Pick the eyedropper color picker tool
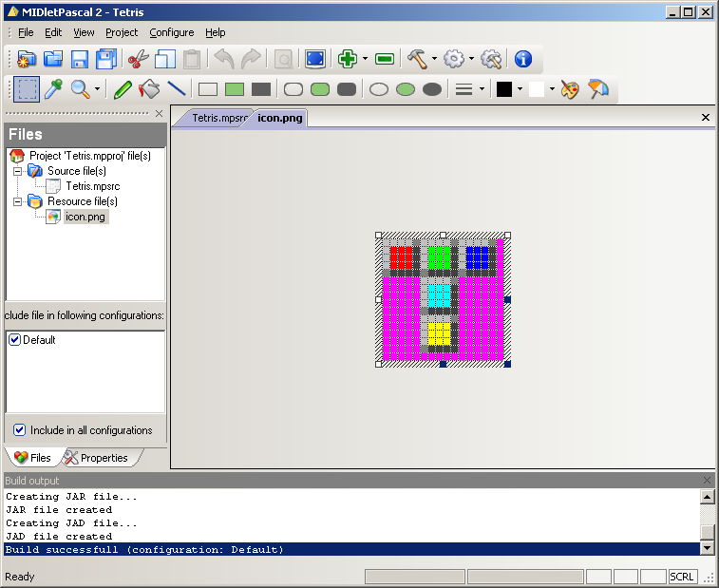Viewport: 719px width, 588px height. coord(54,89)
